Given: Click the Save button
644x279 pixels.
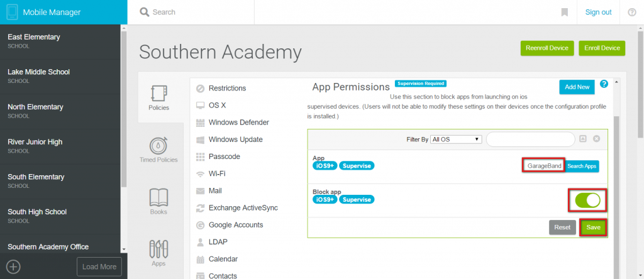Looking at the screenshot, I should point(593,227).
